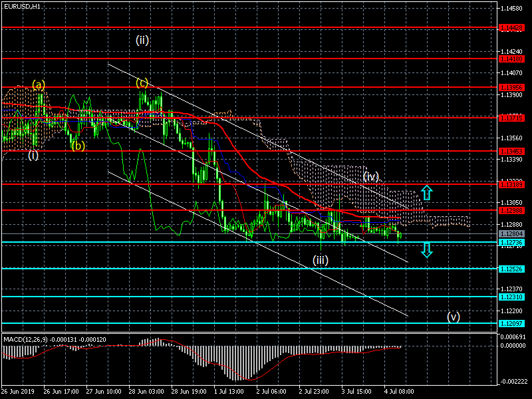Click the 28 Jun 03:00 time label

pos(146,392)
